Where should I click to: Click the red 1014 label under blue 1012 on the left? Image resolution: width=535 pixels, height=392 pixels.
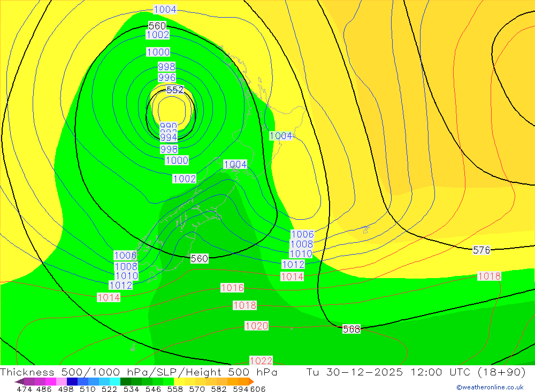click(x=109, y=297)
